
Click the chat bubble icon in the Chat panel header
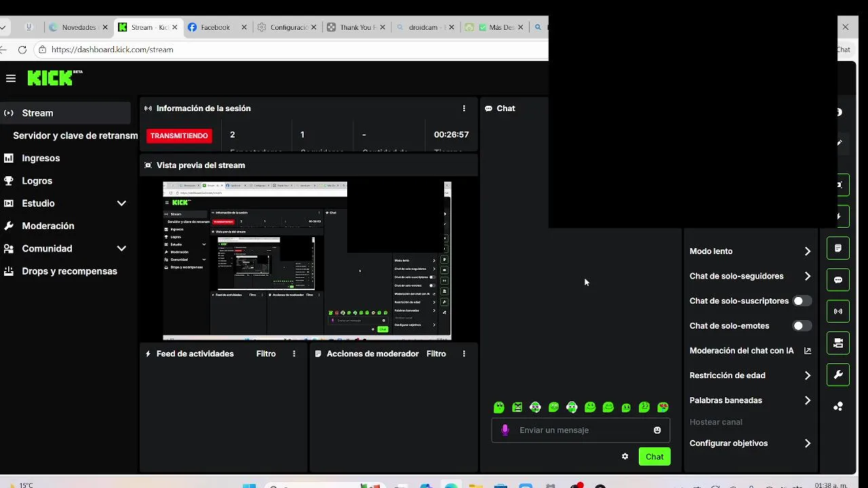click(488, 108)
